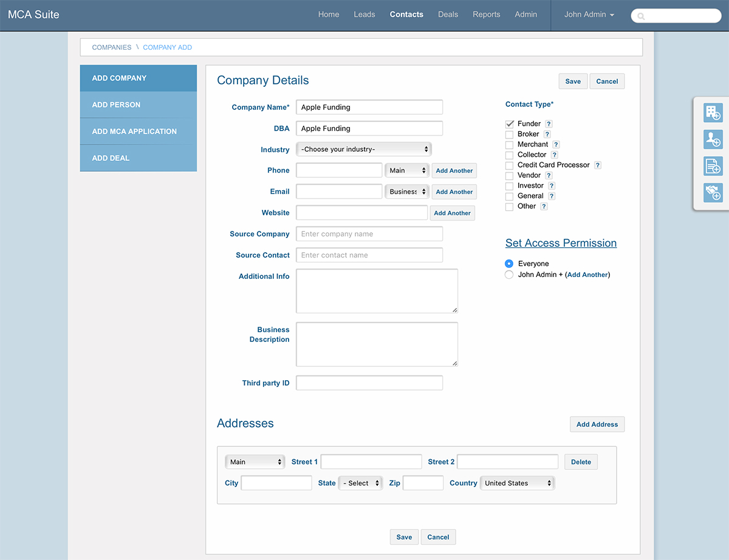The image size is (729, 560).
Task: Open help icon next to Vendor
Action: [549, 176]
